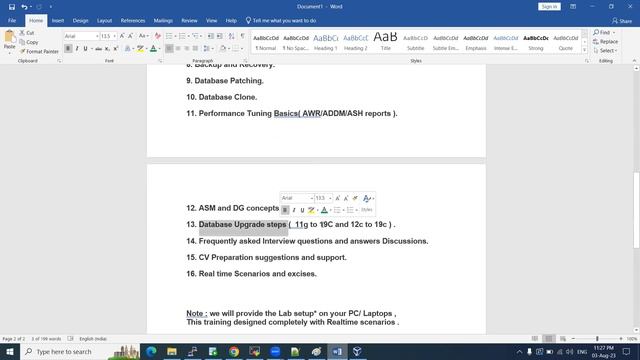
Task: Expand the Select dropdown in the Editing group
Action: [x=606, y=51]
